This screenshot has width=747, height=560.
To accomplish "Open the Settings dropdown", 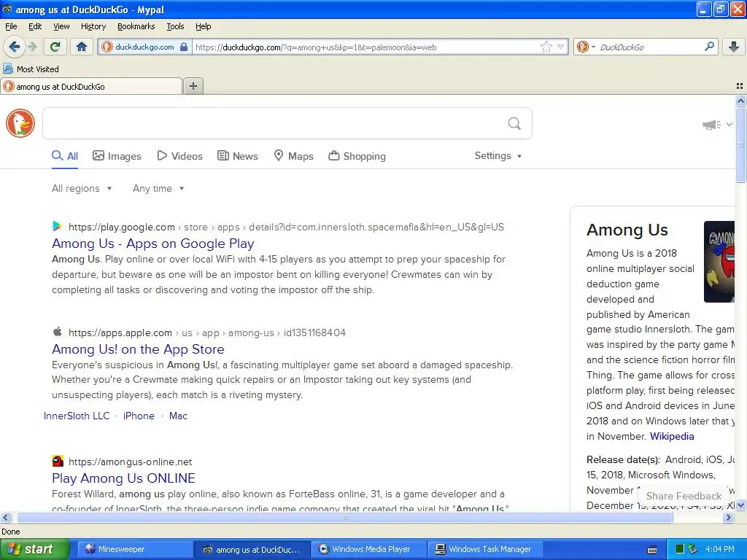I will tap(498, 156).
